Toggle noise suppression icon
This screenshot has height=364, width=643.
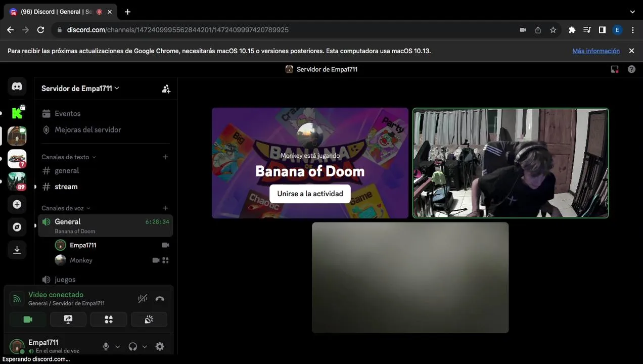(143, 299)
